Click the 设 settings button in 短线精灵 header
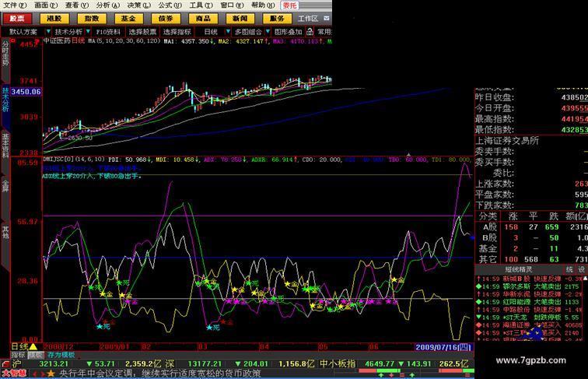Viewport: 588px width, 379px height. coord(581,269)
